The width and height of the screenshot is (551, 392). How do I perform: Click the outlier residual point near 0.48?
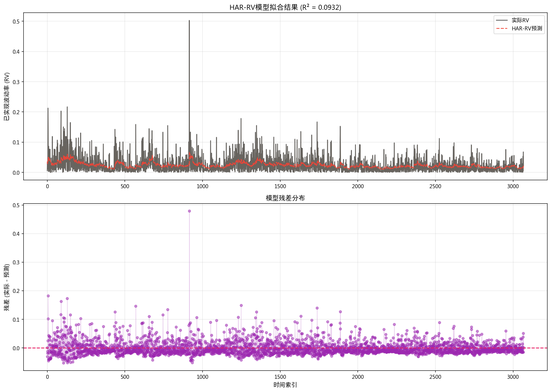(189, 211)
